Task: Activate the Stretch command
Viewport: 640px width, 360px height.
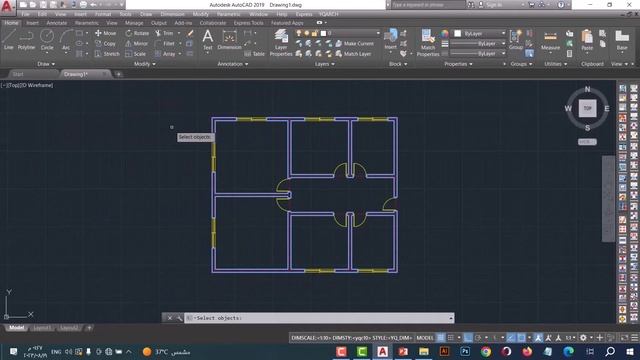Action: click(107, 54)
